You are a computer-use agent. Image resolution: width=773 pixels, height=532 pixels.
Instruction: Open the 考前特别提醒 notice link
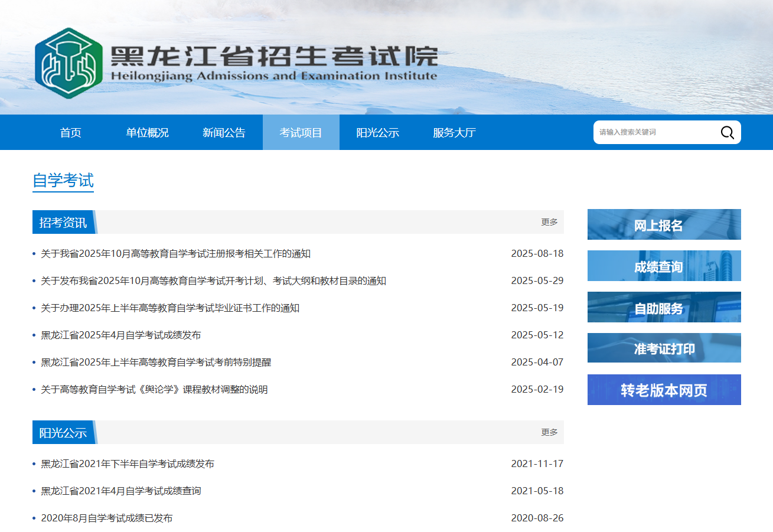click(156, 363)
